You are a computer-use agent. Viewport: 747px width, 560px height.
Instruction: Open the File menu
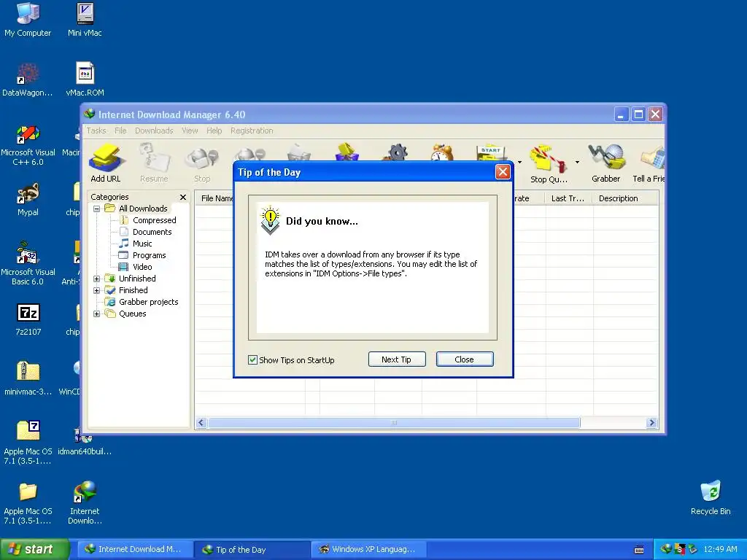120,131
